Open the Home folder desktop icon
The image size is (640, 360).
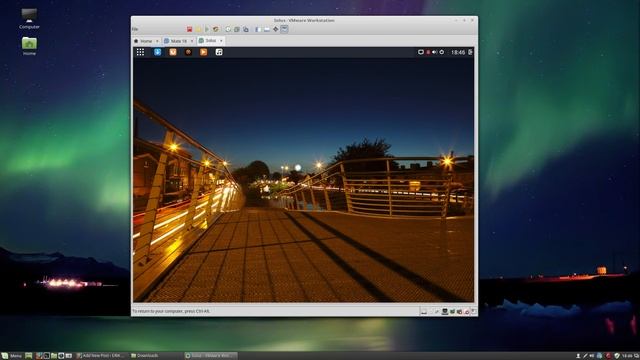click(x=29, y=46)
